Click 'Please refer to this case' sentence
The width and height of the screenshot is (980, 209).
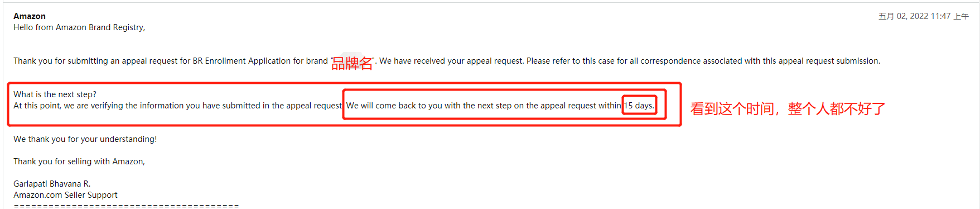(703, 61)
